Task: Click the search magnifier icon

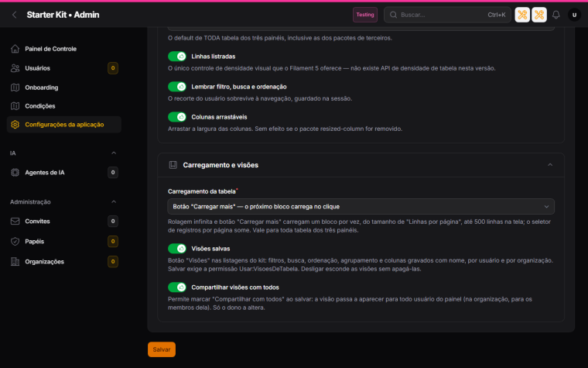Action: pyautogui.click(x=393, y=15)
